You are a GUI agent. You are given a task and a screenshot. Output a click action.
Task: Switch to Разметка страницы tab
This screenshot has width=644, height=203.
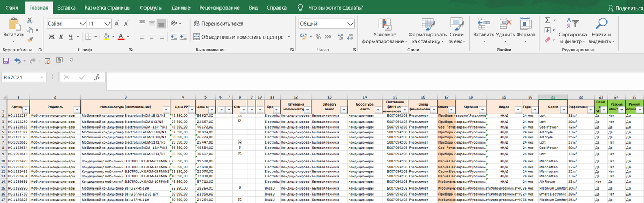[107, 9]
